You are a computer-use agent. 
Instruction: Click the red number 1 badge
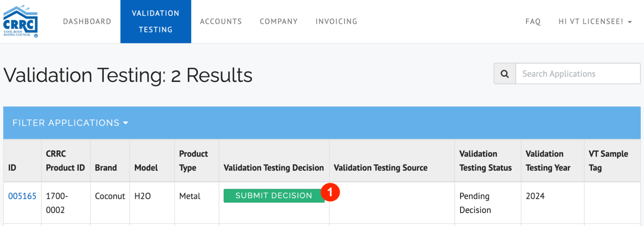pos(330,192)
